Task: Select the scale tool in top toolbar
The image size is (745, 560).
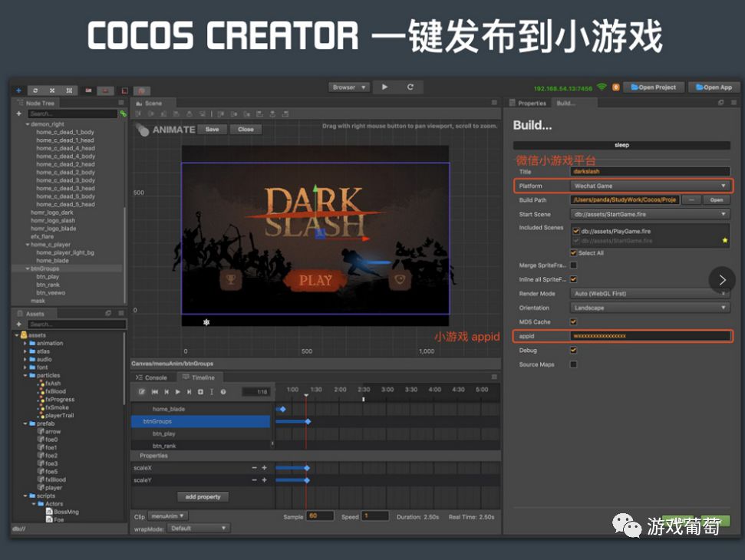Action: click(x=51, y=91)
